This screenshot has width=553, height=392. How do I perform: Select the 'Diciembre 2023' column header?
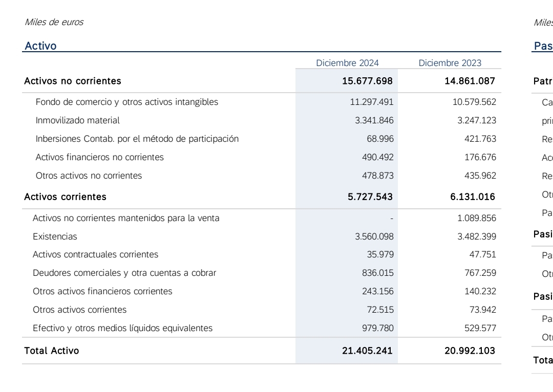(x=450, y=63)
